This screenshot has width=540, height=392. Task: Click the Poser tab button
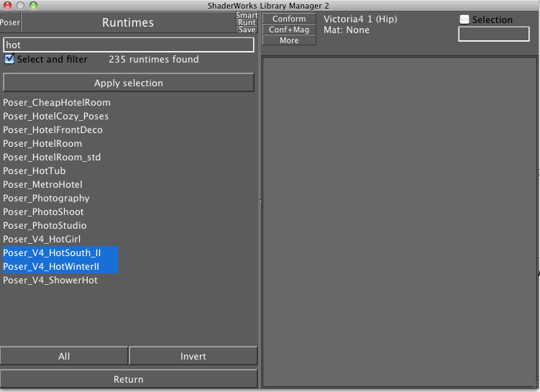click(10, 23)
